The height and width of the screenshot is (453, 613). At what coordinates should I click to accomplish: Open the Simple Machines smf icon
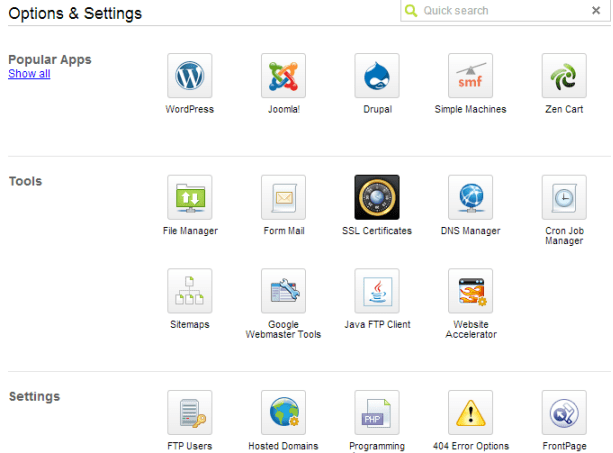click(x=470, y=75)
